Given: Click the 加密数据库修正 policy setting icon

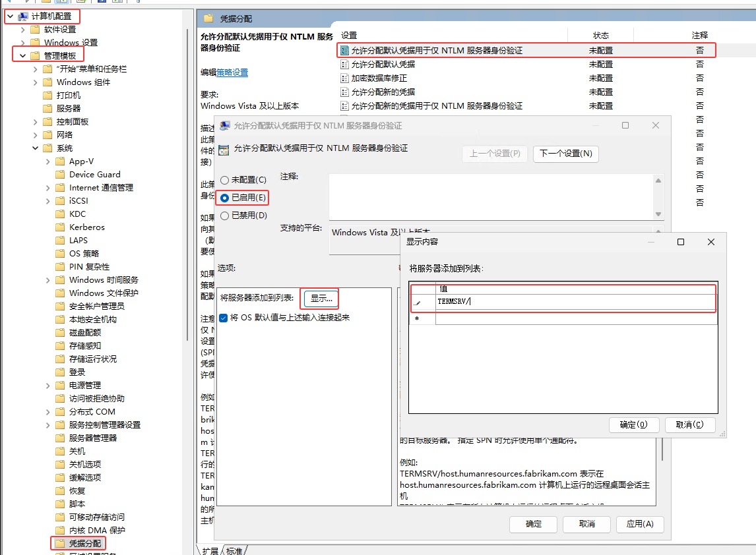Looking at the screenshot, I should 344,78.
